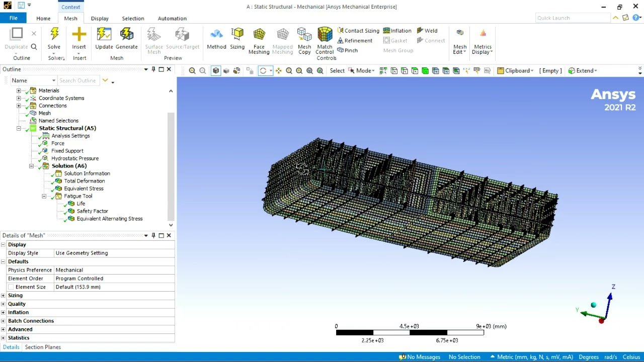The height and width of the screenshot is (362, 644).
Task: Switch to the Home ribbon tab
Action: tap(43, 19)
